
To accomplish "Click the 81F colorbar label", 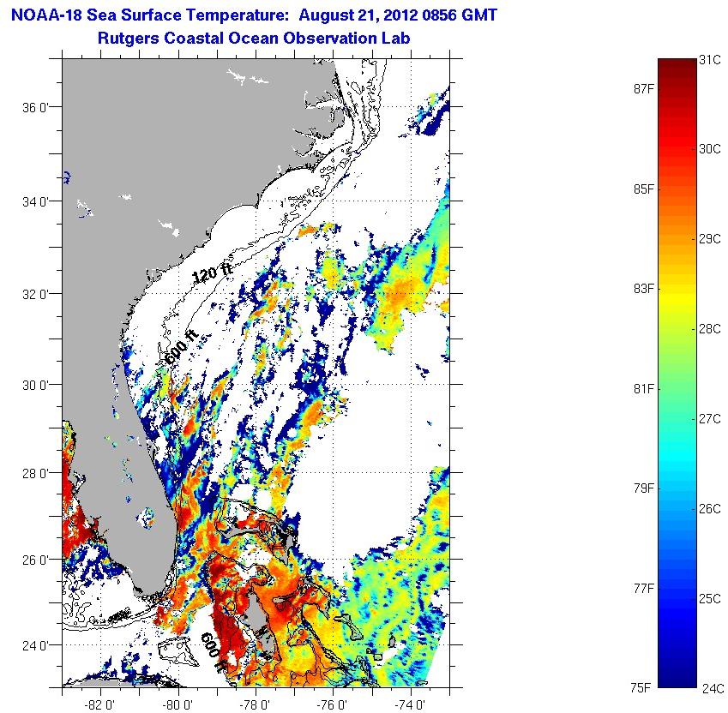I will point(643,388).
